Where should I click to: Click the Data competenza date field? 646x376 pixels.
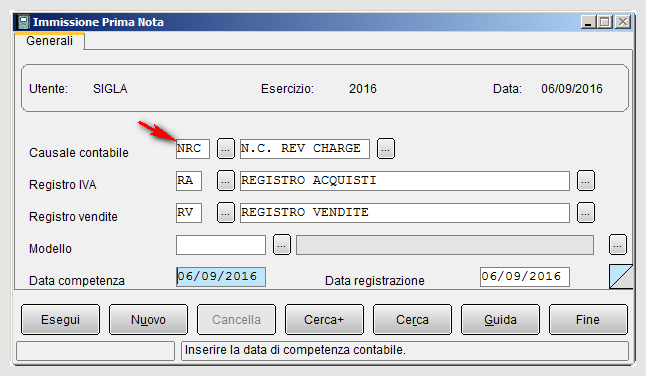[221, 277]
